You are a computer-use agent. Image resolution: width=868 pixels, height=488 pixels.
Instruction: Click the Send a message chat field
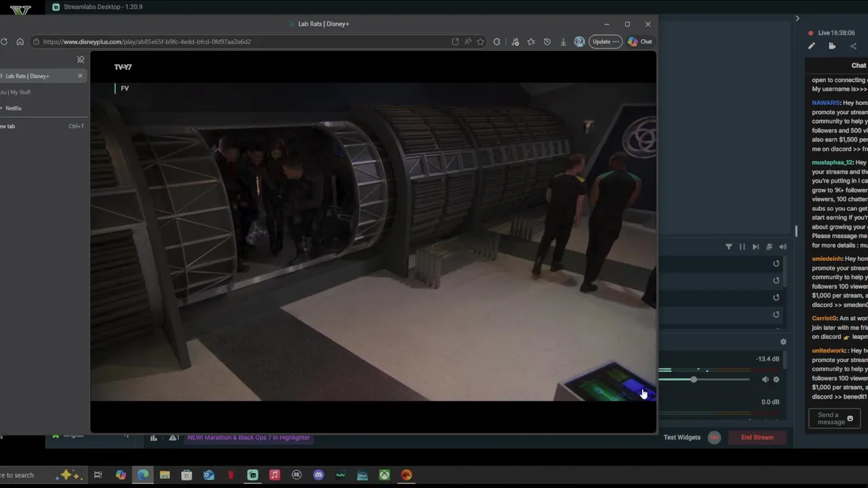pos(828,419)
